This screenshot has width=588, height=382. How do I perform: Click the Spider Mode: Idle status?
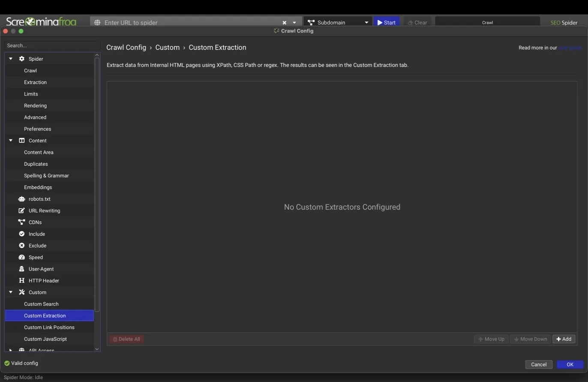(x=23, y=377)
